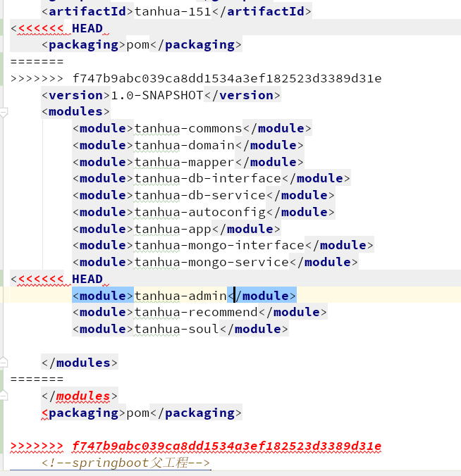The width and height of the screenshot is (461, 476).
Task: Place cursor in tanhua-db-interface module name
Action: pos(207,178)
